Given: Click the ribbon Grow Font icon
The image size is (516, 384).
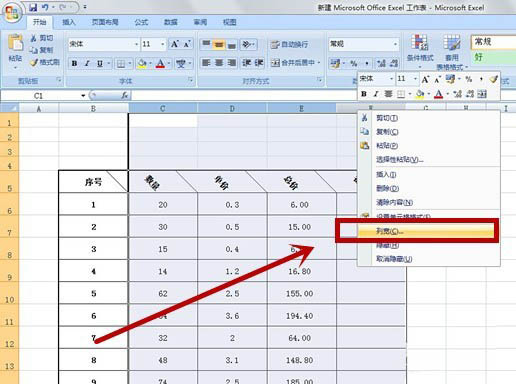Looking at the screenshot, I should click(x=174, y=44).
